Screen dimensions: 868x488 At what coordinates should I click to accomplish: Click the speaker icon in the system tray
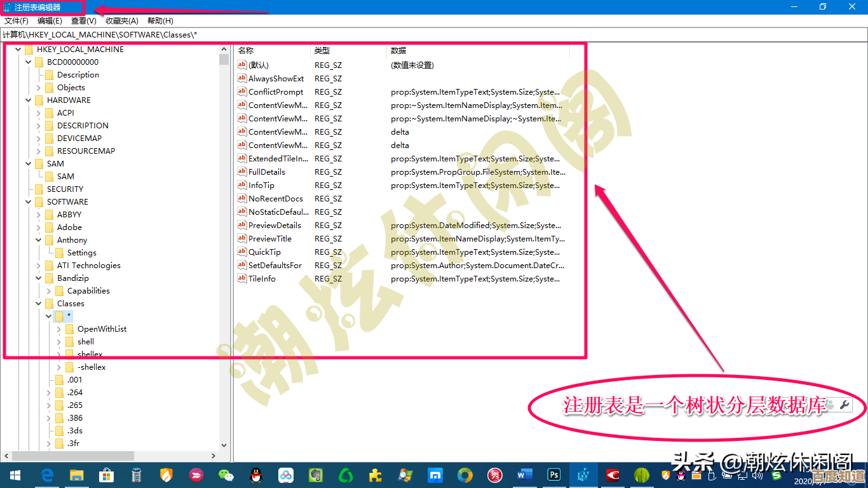(758, 475)
